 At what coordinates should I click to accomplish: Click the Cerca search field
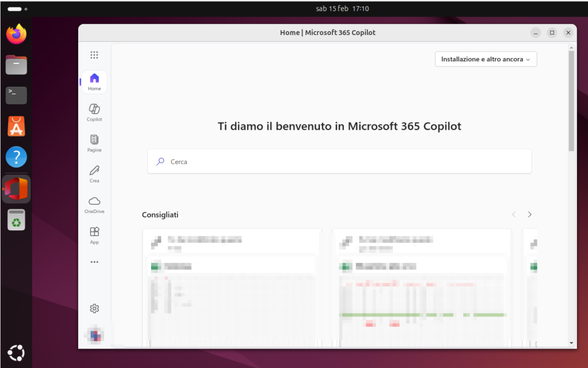[x=339, y=161]
